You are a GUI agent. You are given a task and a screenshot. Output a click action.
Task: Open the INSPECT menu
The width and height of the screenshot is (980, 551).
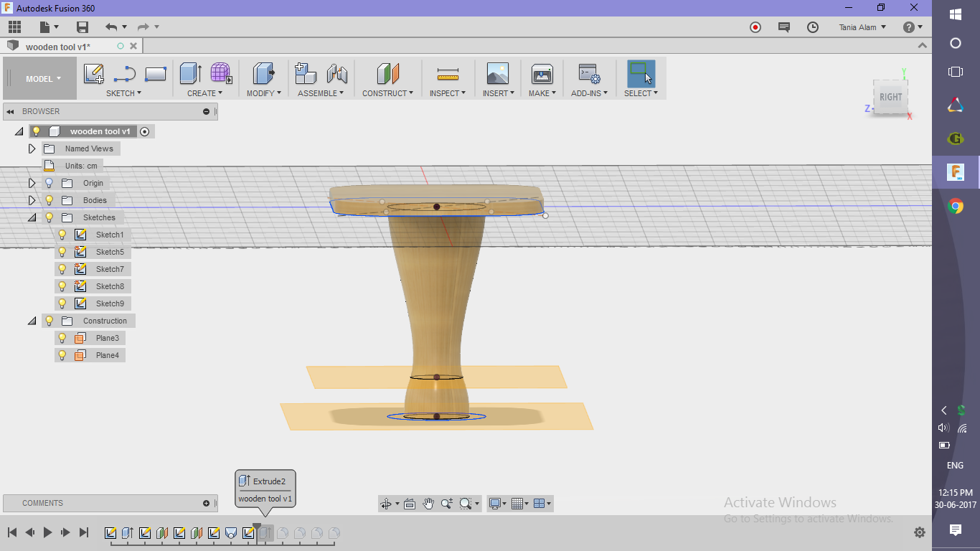(x=448, y=93)
